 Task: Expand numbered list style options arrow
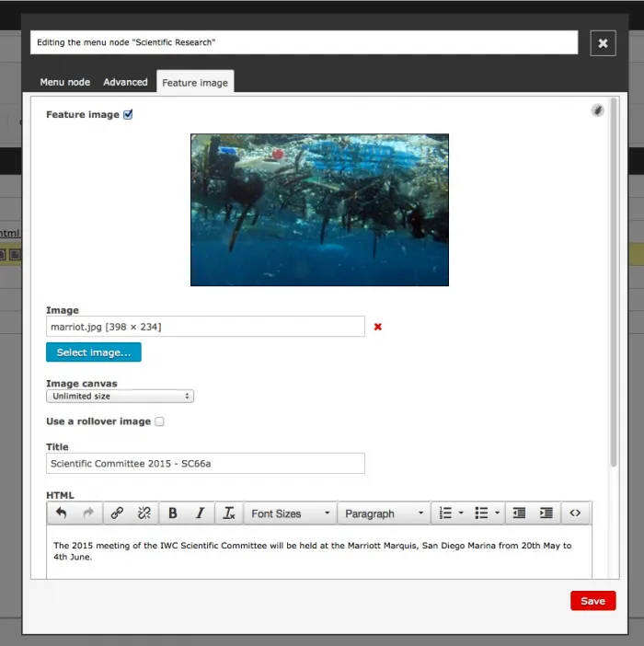[461, 513]
